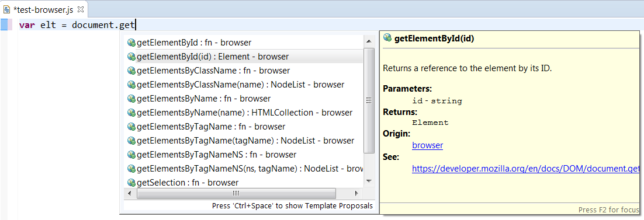The height and width of the screenshot is (220, 644).
Task: Open the browser origin link
Action: [x=428, y=145]
